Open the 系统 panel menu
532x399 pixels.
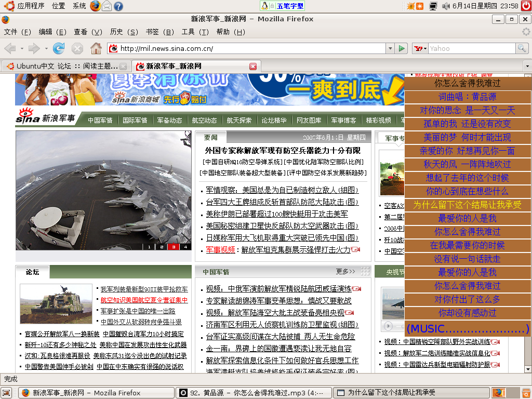point(79,6)
